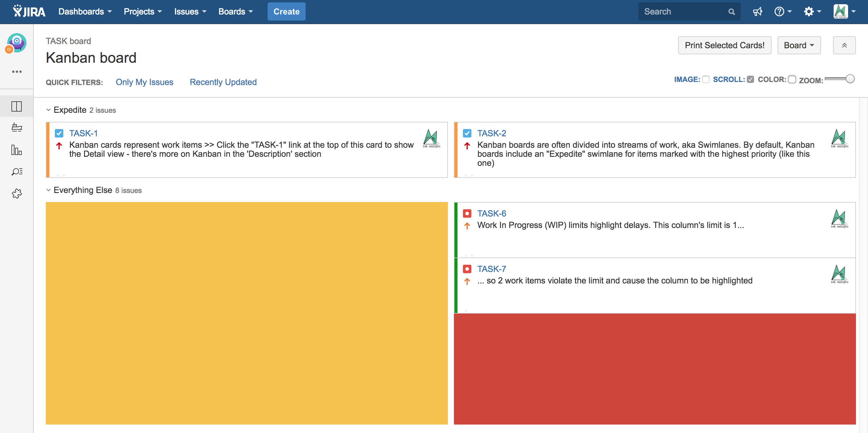Click the project avatar in sidebar
The image size is (868, 433).
pos(16,43)
